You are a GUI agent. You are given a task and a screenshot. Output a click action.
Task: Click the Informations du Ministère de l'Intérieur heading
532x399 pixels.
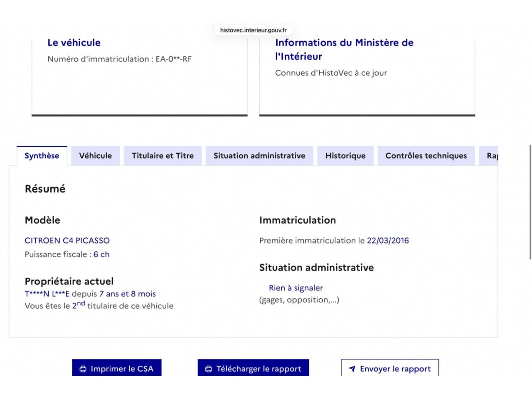pos(344,49)
